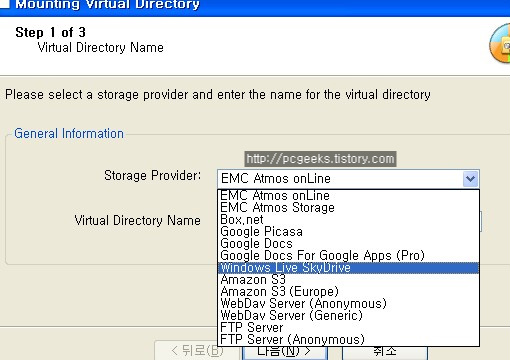Click the wizard disc icon in header
The height and width of the screenshot is (360, 510).
click(500, 43)
